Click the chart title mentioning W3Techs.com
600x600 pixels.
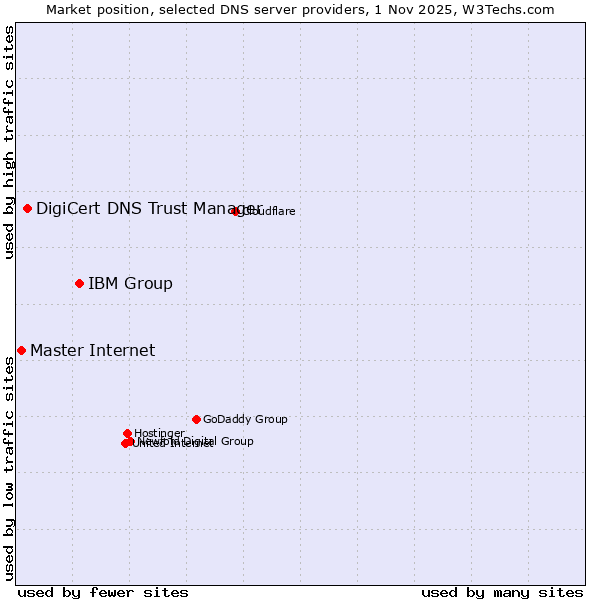coord(300,9)
